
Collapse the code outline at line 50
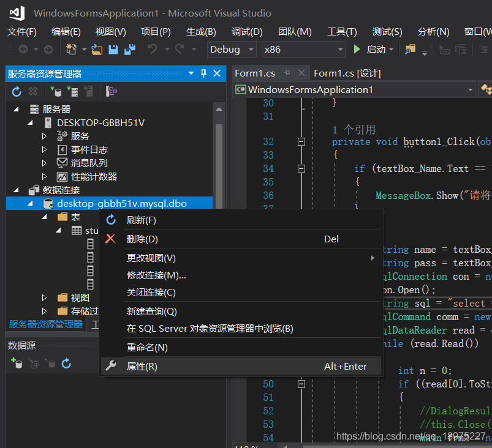coord(301,384)
